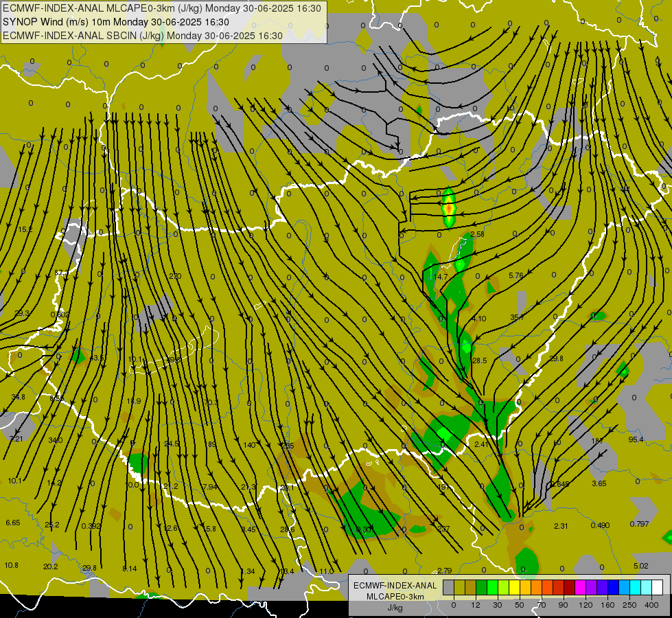Screen dimensions: 672x618
Task: Click the legend tick label 250
Action: pos(629,605)
